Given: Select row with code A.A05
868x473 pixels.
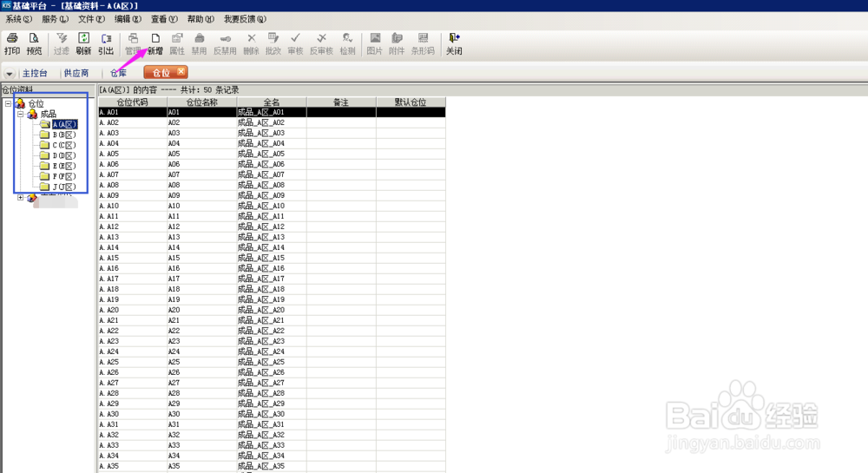Looking at the screenshot, I should tap(272, 154).
